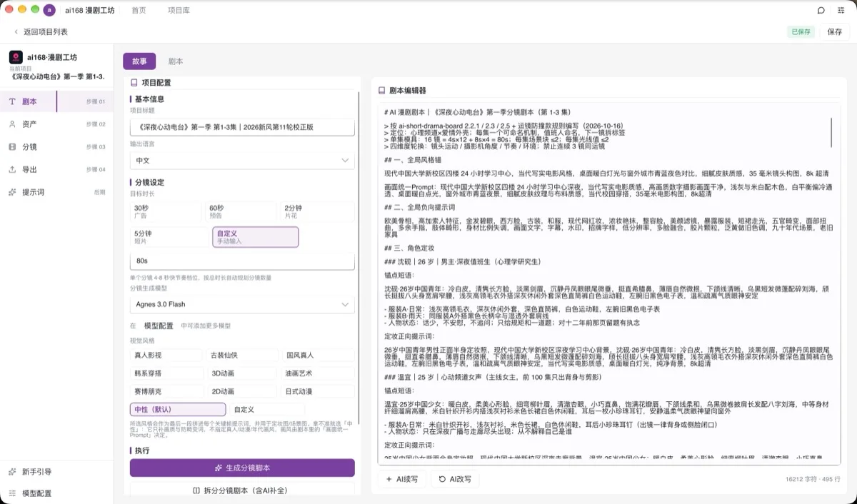Click the 项目配置 panel header icon
Screen dimensions: 857x504
point(134,83)
